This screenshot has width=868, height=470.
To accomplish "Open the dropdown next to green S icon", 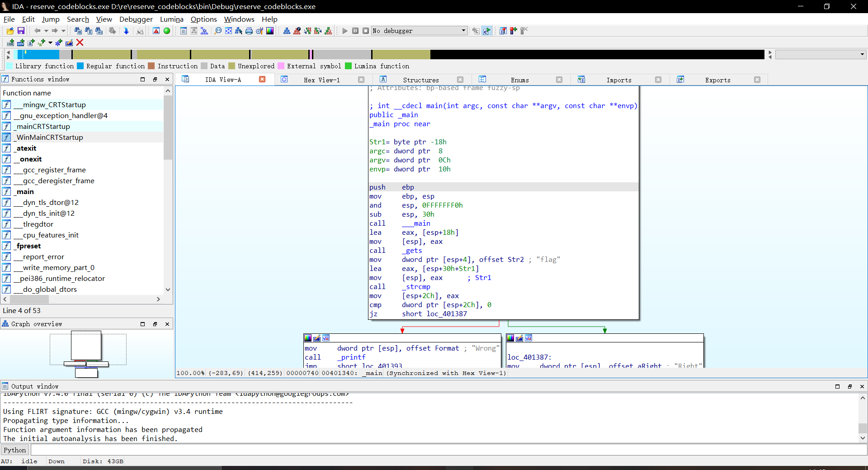I will [x=50, y=43].
